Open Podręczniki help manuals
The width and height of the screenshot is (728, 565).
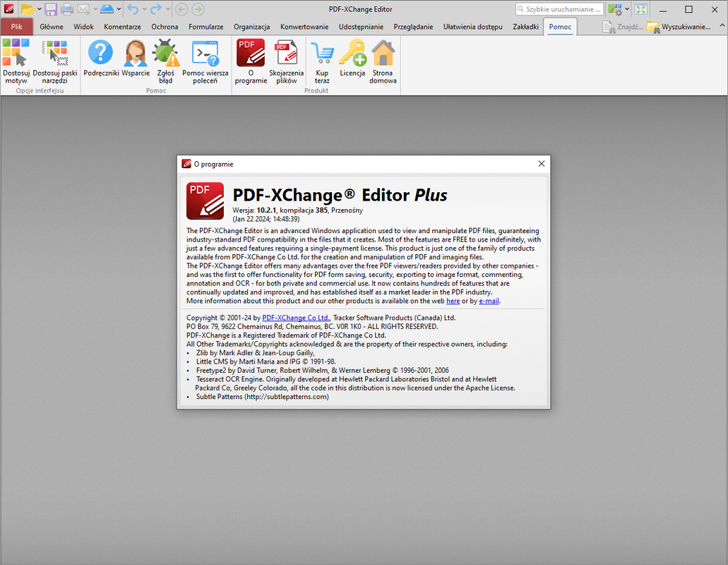tap(101, 58)
